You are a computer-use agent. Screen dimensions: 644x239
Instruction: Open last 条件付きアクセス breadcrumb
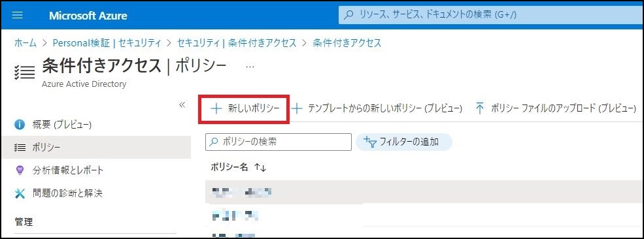tap(347, 42)
